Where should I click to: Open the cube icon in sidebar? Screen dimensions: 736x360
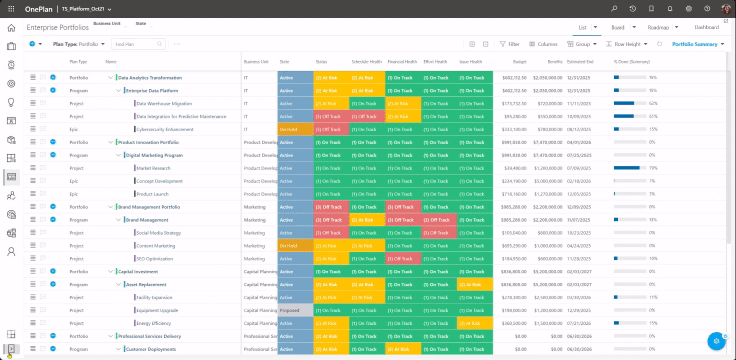click(11, 139)
